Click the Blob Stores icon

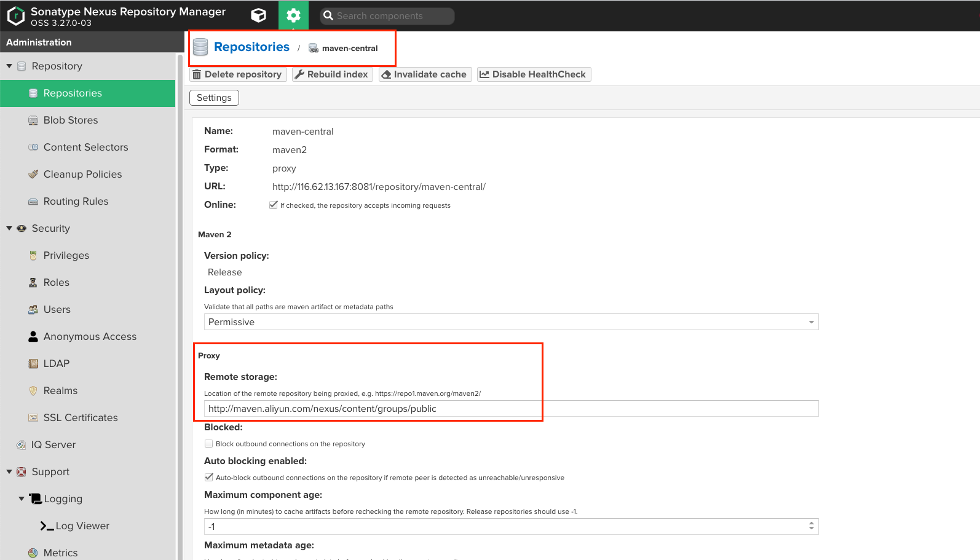(33, 120)
